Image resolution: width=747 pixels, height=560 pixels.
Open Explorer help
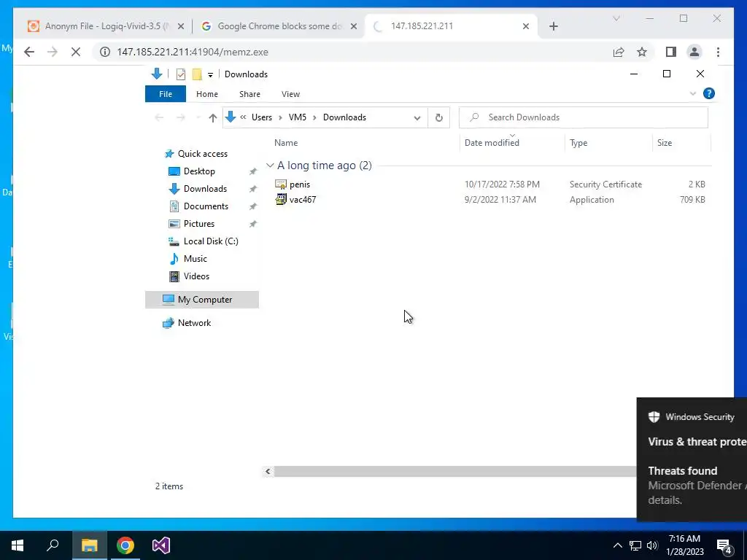point(709,94)
